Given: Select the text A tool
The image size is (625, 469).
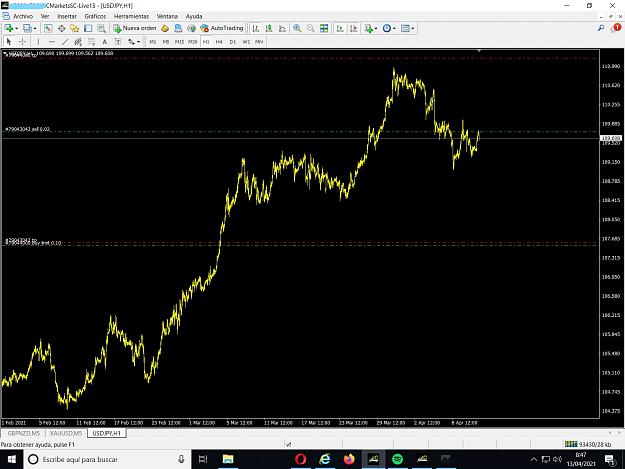Looking at the screenshot, I should point(104,41).
